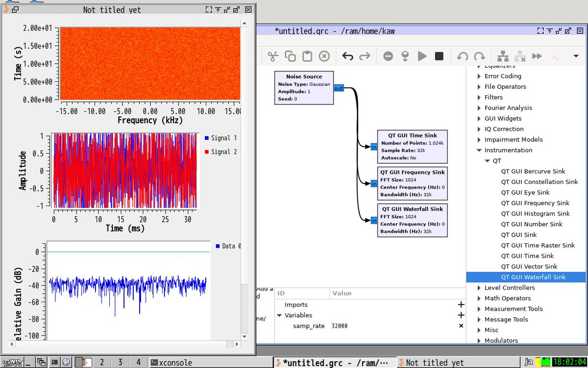Expand the Impairment Models category
Screen dimensions: 588x368
tap(479, 140)
